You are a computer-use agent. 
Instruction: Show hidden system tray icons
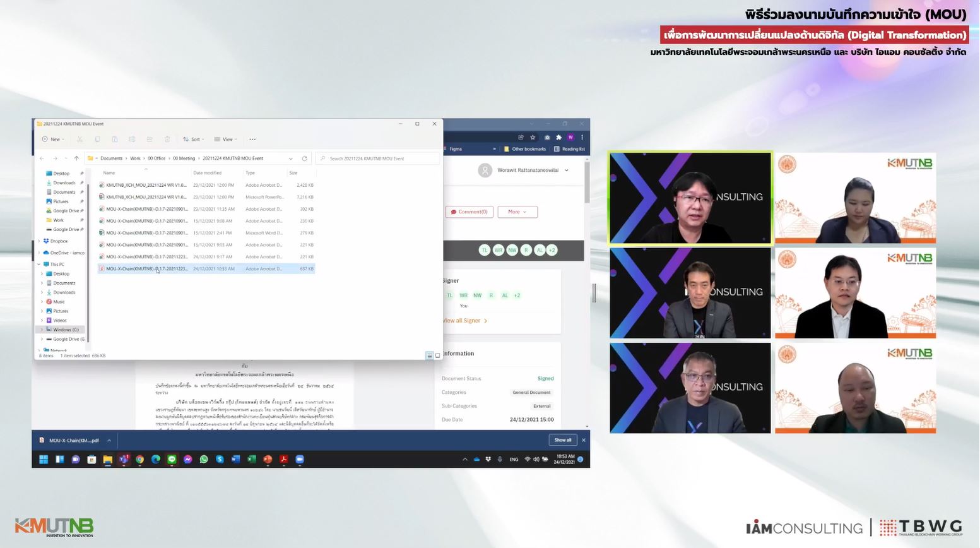point(465,460)
